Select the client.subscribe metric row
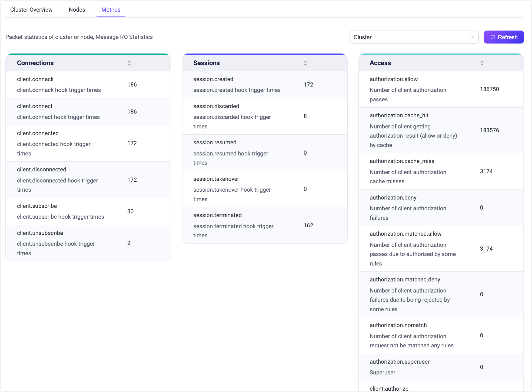The image size is (532, 392). 88,211
